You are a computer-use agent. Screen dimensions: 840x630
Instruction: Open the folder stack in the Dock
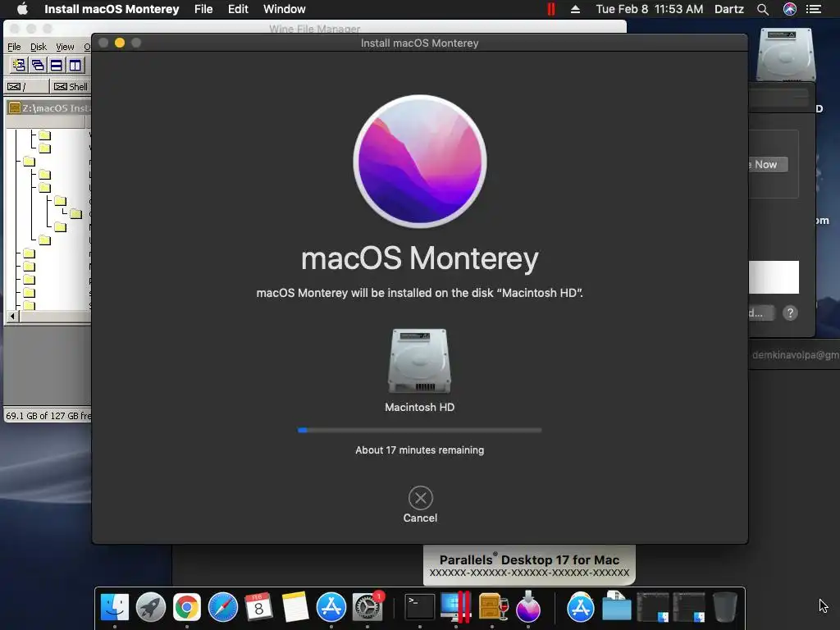(x=617, y=606)
